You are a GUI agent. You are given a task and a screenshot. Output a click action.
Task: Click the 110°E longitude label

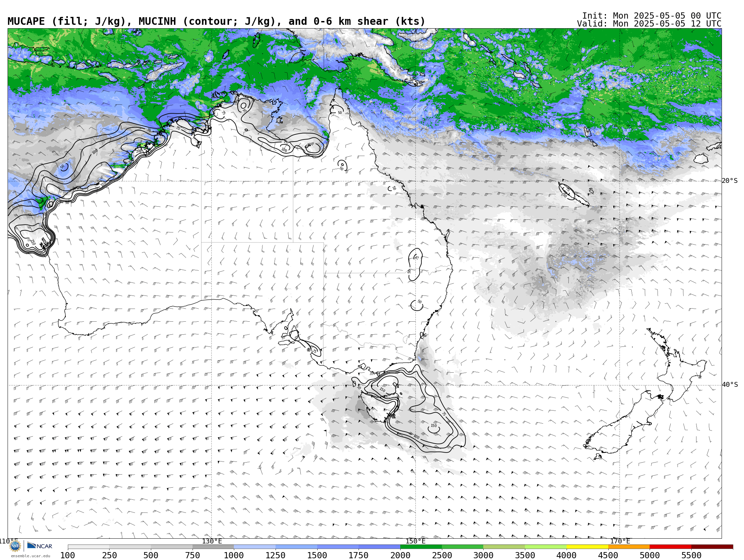[8, 541]
